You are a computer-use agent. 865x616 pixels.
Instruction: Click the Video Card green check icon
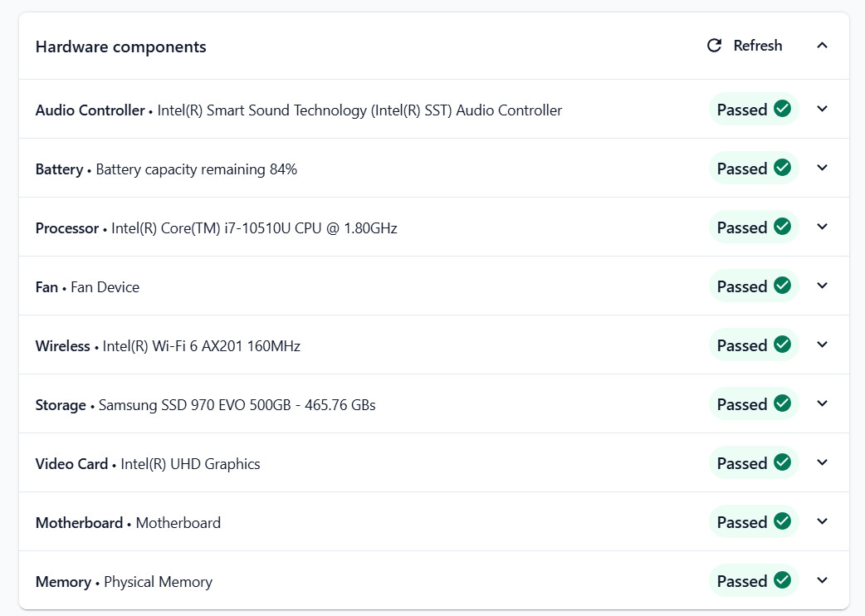click(x=782, y=462)
